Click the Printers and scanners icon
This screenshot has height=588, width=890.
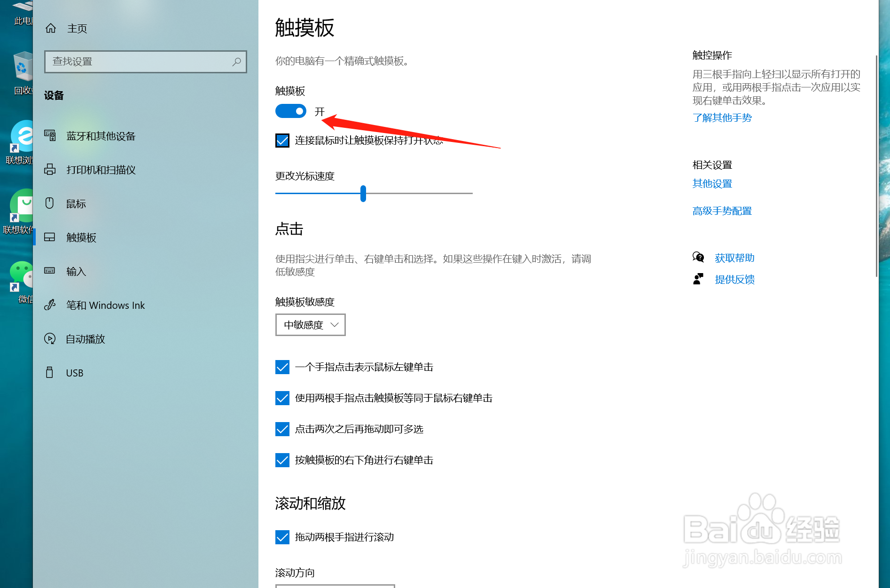[x=50, y=170]
